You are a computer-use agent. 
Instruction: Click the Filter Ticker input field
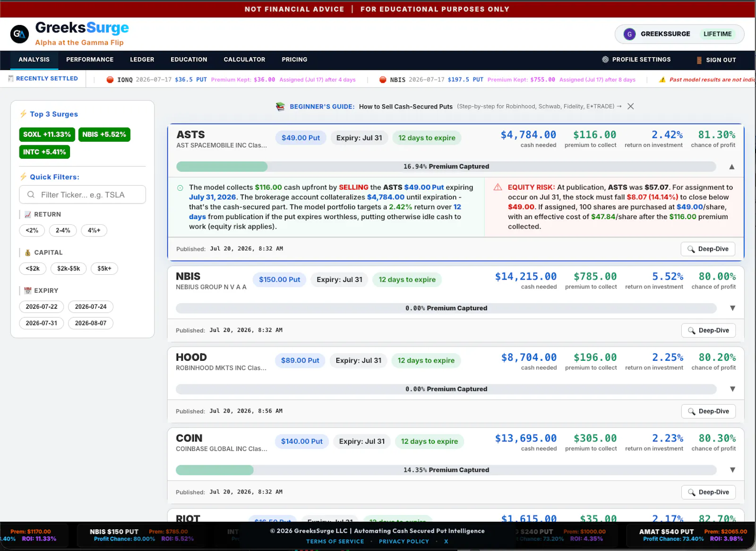tap(82, 195)
